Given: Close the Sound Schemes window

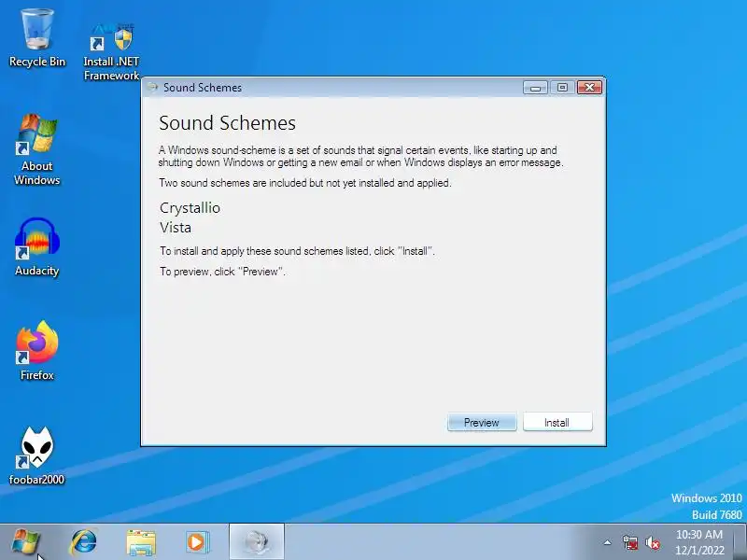Looking at the screenshot, I should 589,88.
